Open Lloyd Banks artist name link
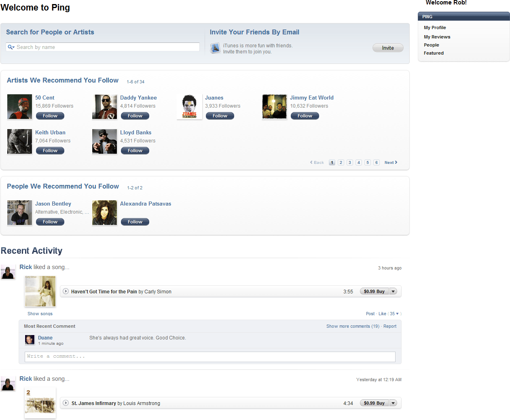 pyautogui.click(x=135, y=132)
